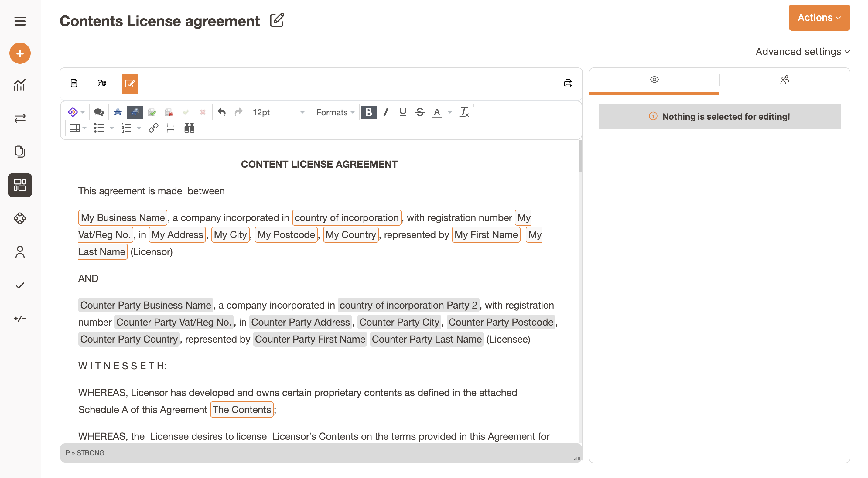Open the transfer arrows sidebar icon
The width and height of the screenshot is (868, 478).
click(x=20, y=118)
